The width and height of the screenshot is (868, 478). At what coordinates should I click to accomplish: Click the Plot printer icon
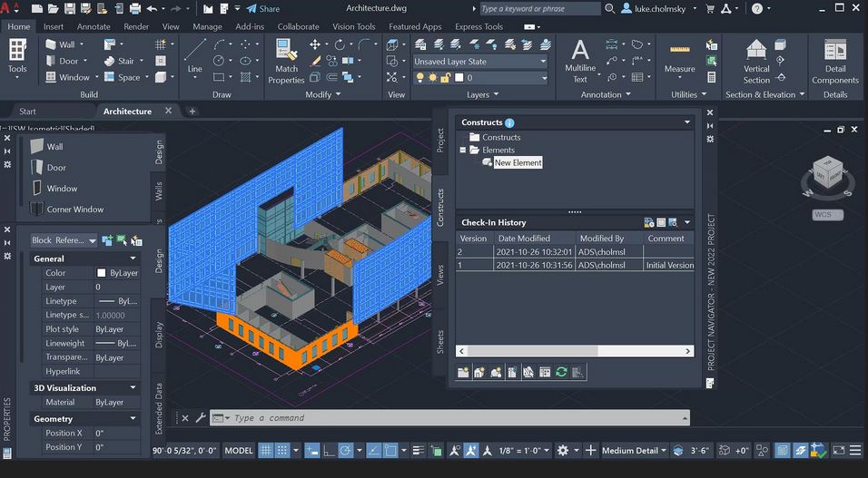(135, 9)
